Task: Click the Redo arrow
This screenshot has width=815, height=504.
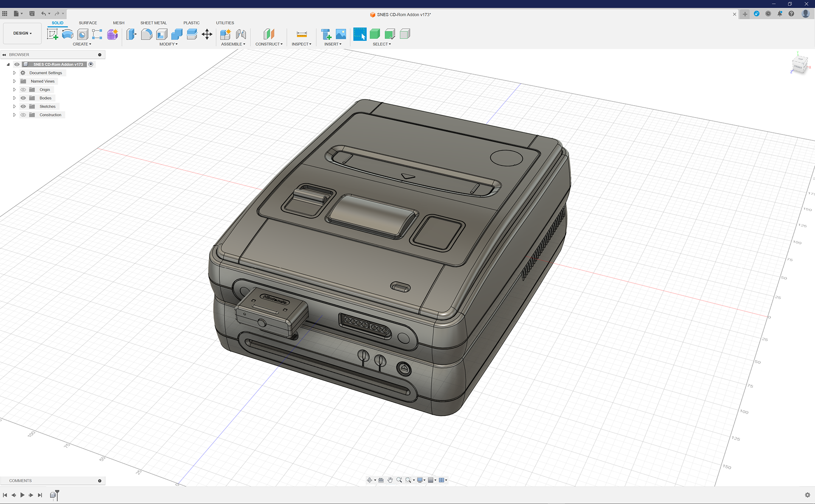Action: coord(57,14)
